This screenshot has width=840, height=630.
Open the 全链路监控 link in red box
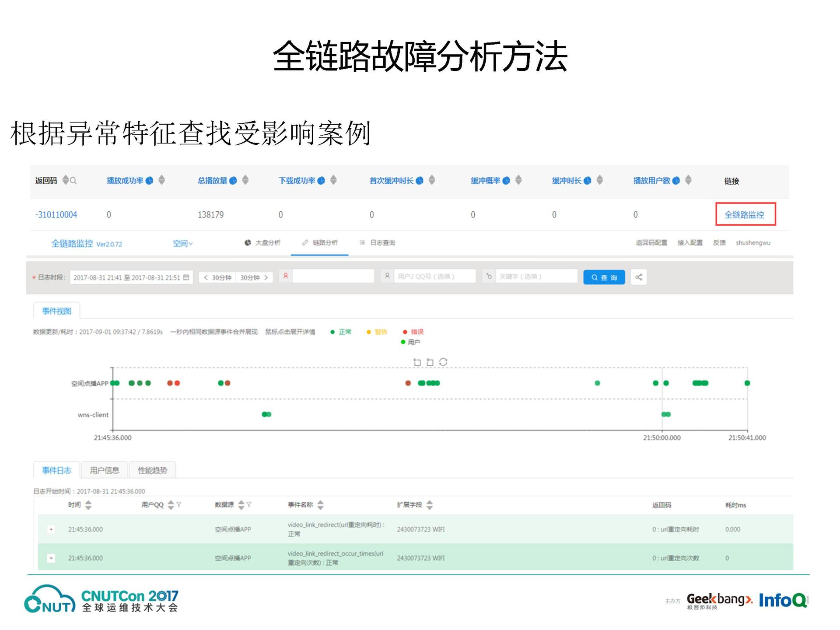click(744, 214)
